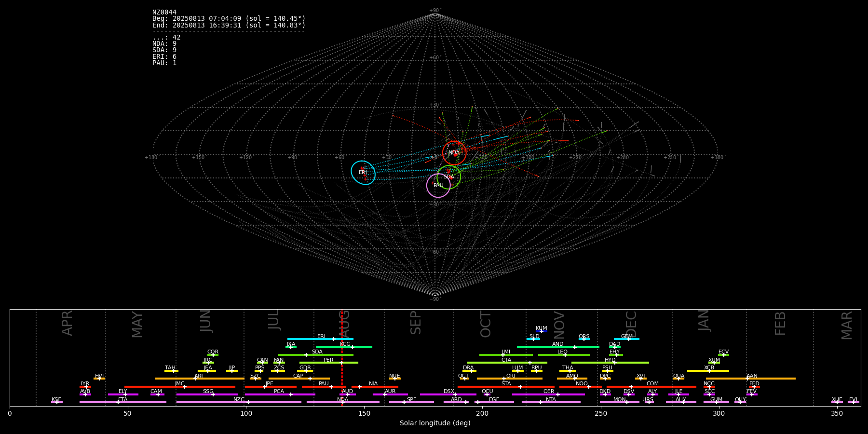Click the SPE shower label
The width and height of the screenshot is (868, 434).
(411, 400)
